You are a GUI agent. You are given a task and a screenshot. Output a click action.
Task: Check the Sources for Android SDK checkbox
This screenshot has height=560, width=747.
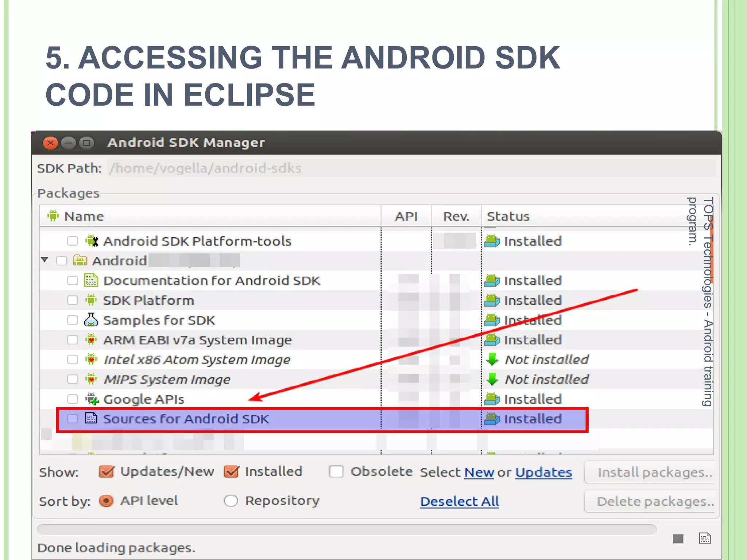[73, 419]
